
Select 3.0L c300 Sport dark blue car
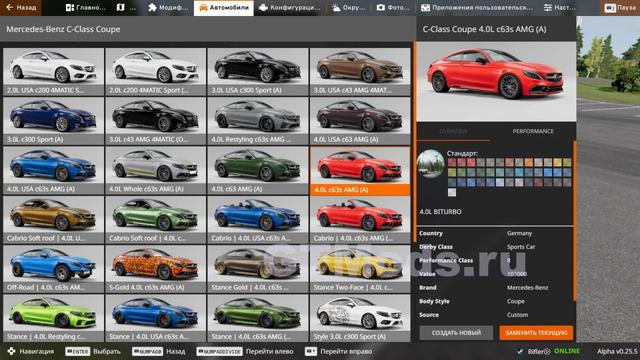coord(53,121)
